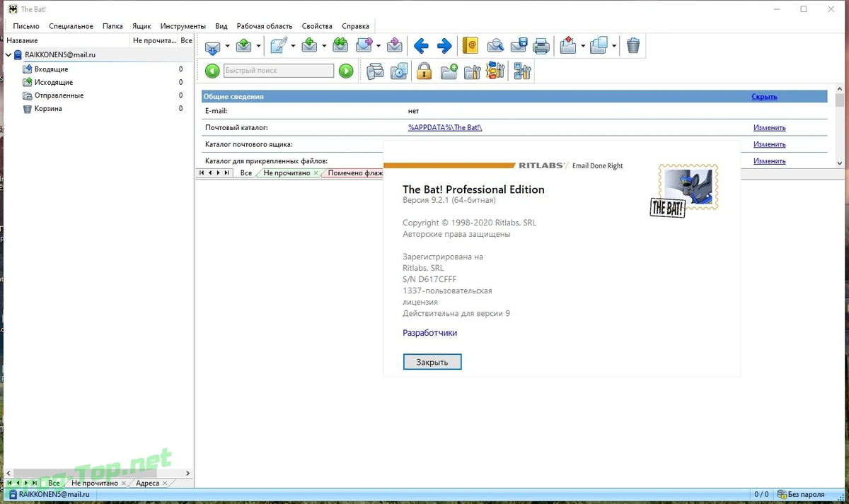Click the Delete trash bin toolbar icon
This screenshot has height=504, width=849.
point(633,47)
